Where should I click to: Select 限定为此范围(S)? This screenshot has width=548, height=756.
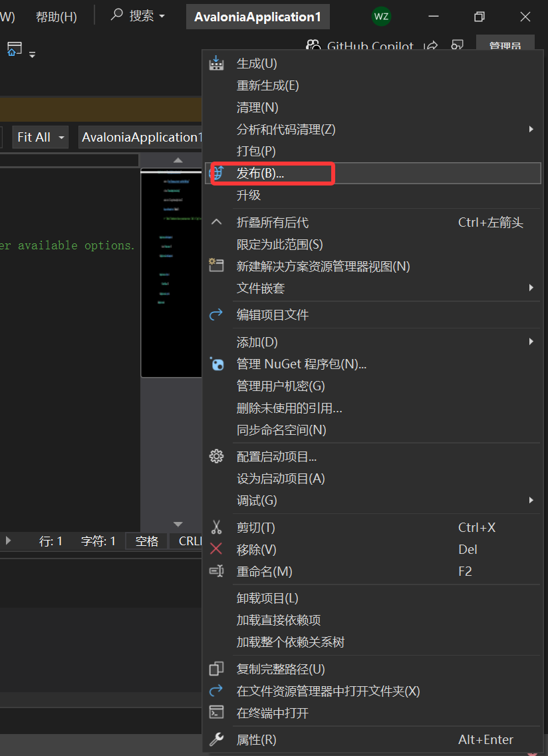(x=372, y=244)
